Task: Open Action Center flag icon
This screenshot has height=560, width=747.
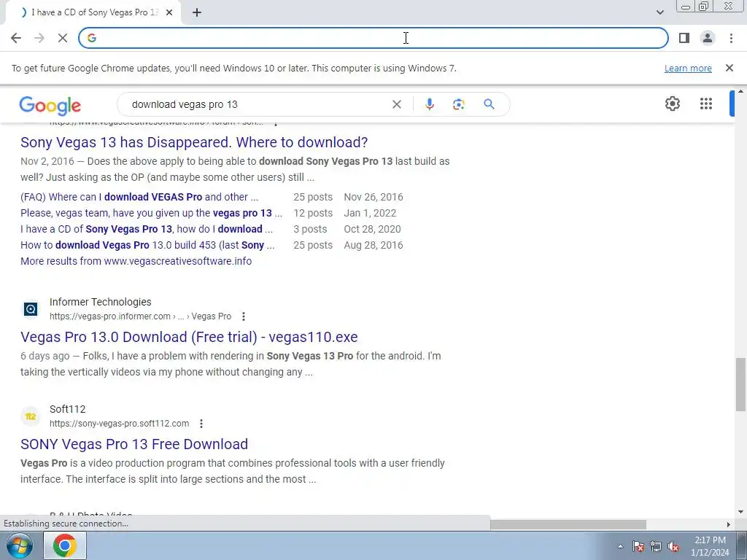Action: (x=638, y=546)
